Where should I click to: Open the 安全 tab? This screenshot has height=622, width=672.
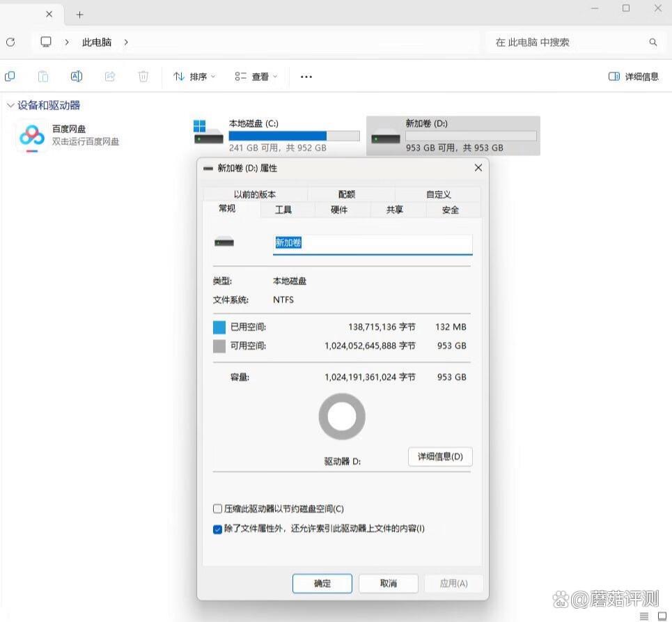pos(451,210)
